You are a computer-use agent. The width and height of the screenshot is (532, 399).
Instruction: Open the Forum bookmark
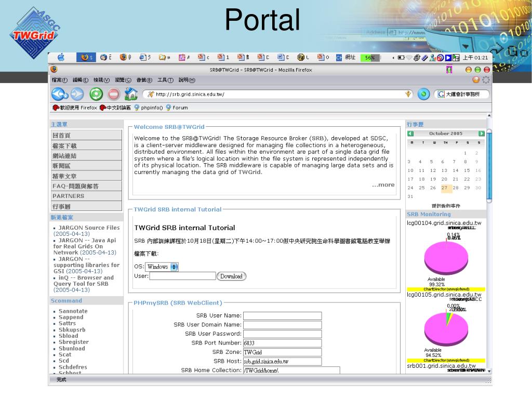coord(177,108)
